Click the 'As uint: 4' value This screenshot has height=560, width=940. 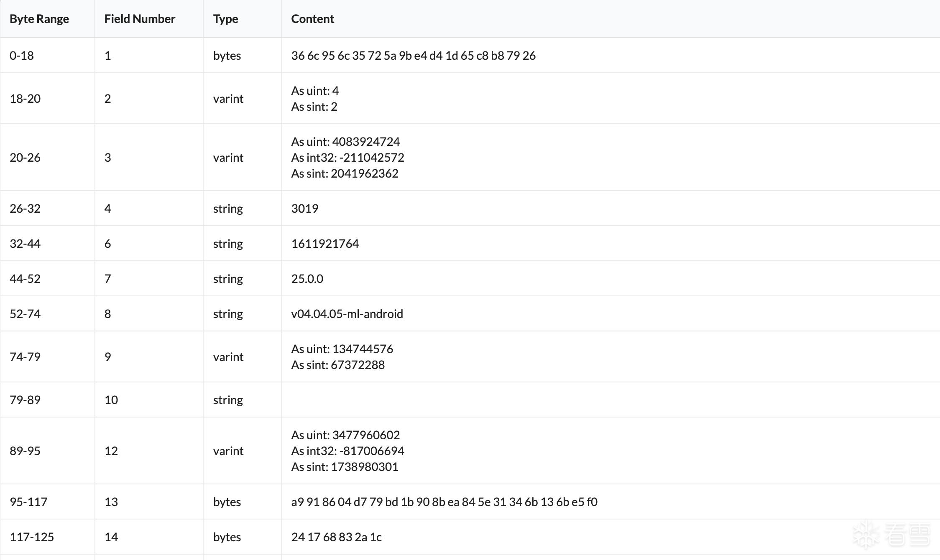click(315, 91)
